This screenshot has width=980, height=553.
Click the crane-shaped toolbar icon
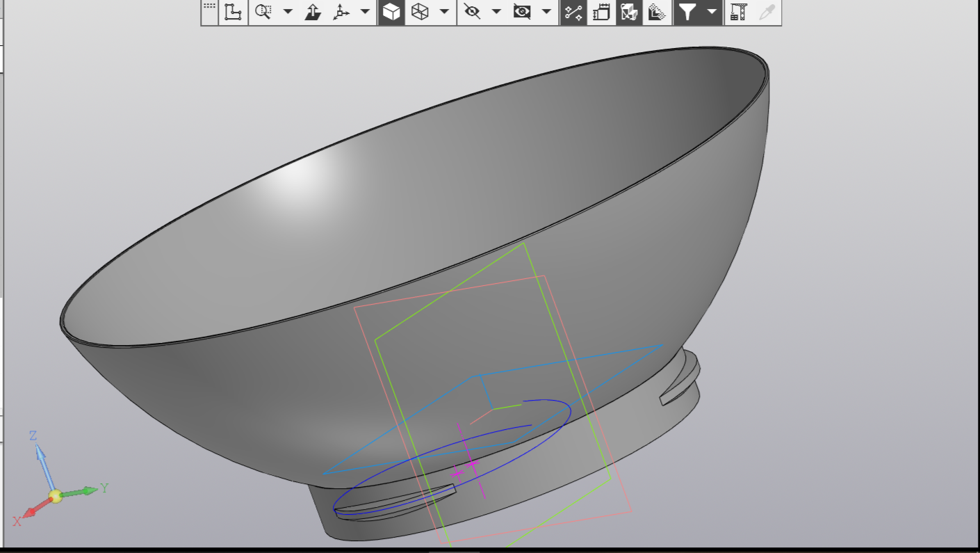click(738, 12)
